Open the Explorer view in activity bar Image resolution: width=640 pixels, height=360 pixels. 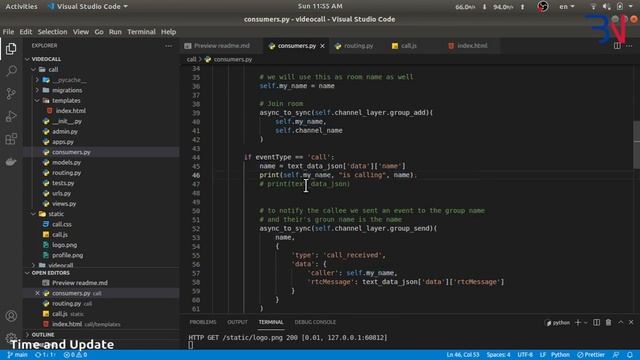(11, 49)
